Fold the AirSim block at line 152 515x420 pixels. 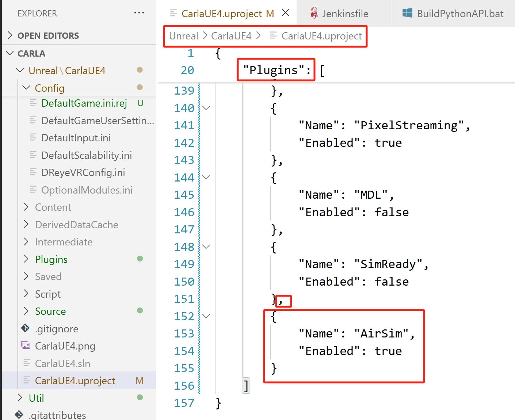click(x=206, y=316)
